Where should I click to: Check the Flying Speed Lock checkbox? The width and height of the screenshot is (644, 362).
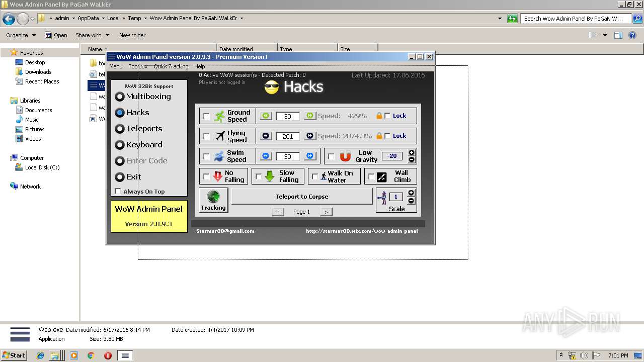pos(387,136)
